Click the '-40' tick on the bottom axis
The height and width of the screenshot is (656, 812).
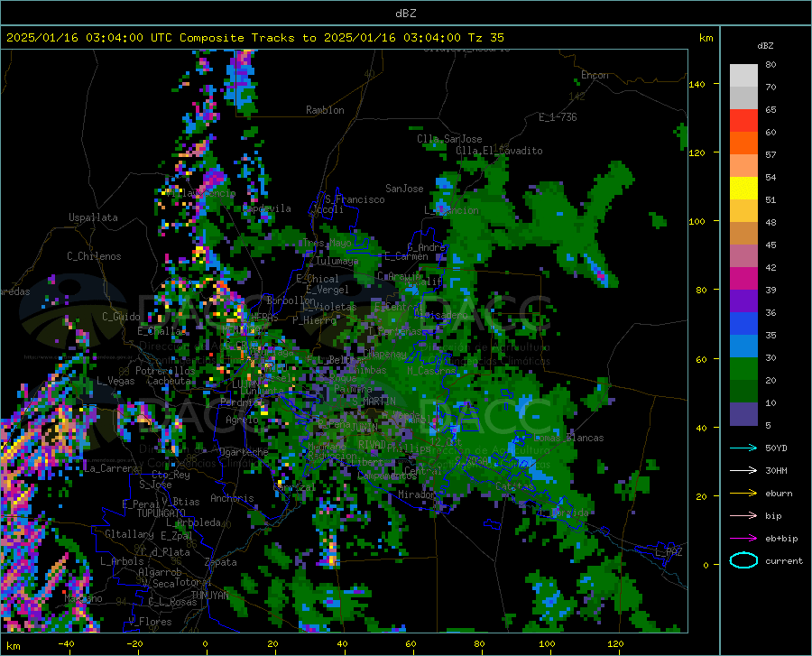point(66,644)
